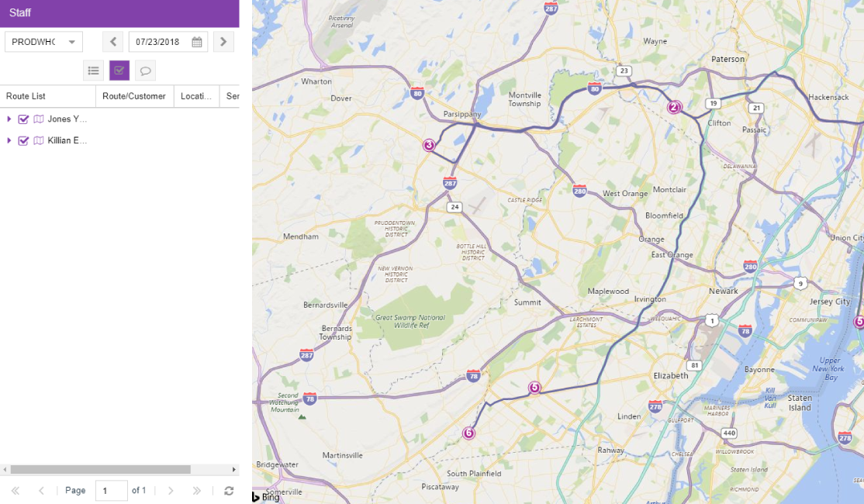This screenshot has width=864, height=504.
Task: Click the Ser column header
Action: coord(230,96)
